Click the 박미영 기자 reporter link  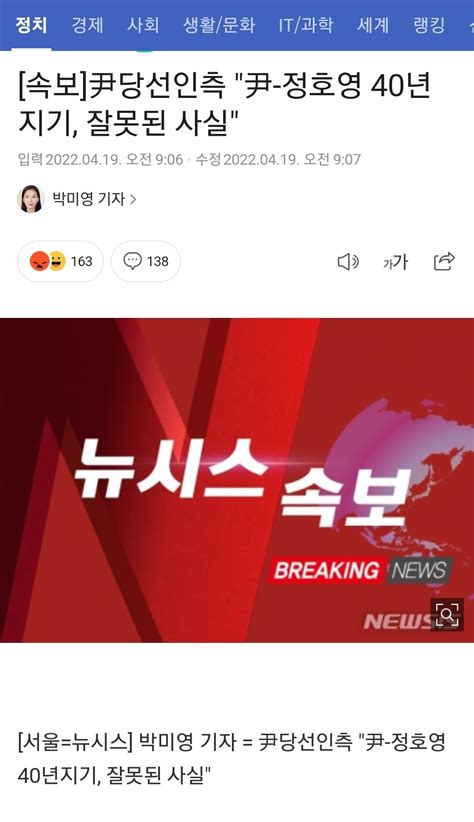click(x=89, y=199)
